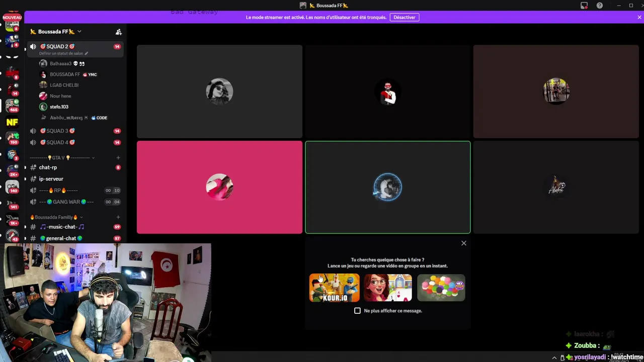Close the activity suggestion popup

464,243
